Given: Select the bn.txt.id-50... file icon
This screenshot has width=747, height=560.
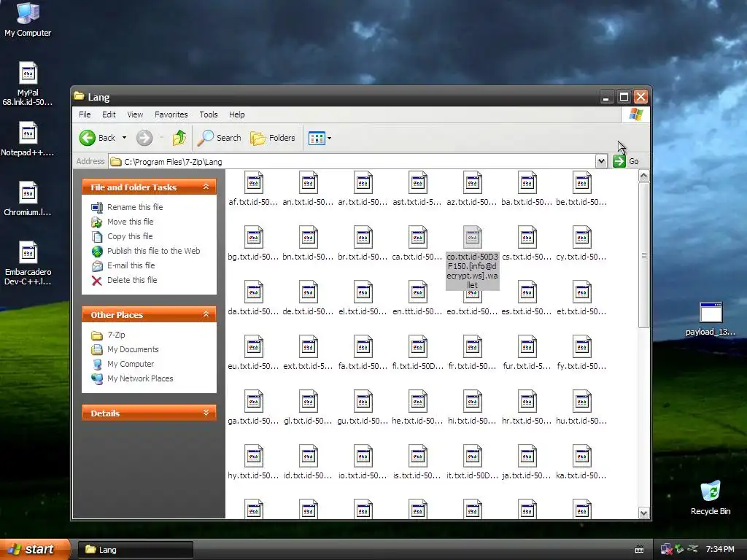Looking at the screenshot, I should tap(309, 237).
